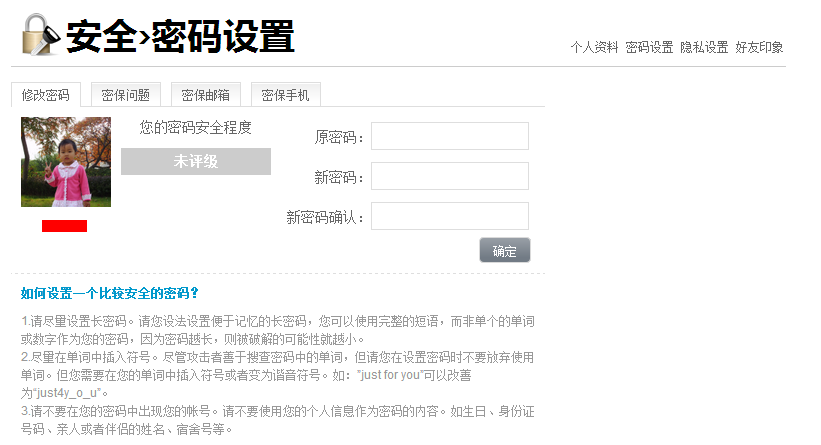Open the 修改密码 tab

click(x=46, y=95)
